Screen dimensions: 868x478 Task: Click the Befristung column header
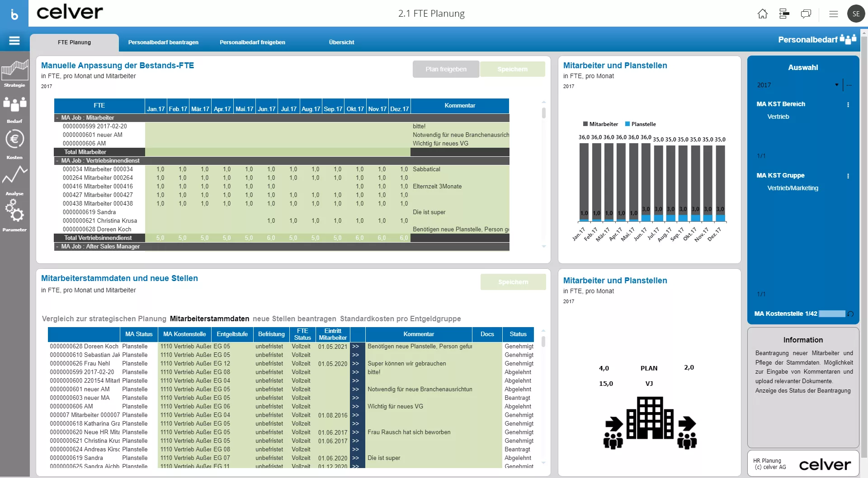coord(271,334)
